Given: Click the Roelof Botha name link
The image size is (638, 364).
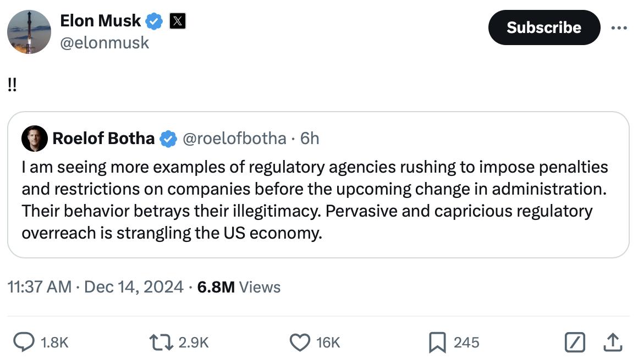Looking at the screenshot, I should (103, 139).
